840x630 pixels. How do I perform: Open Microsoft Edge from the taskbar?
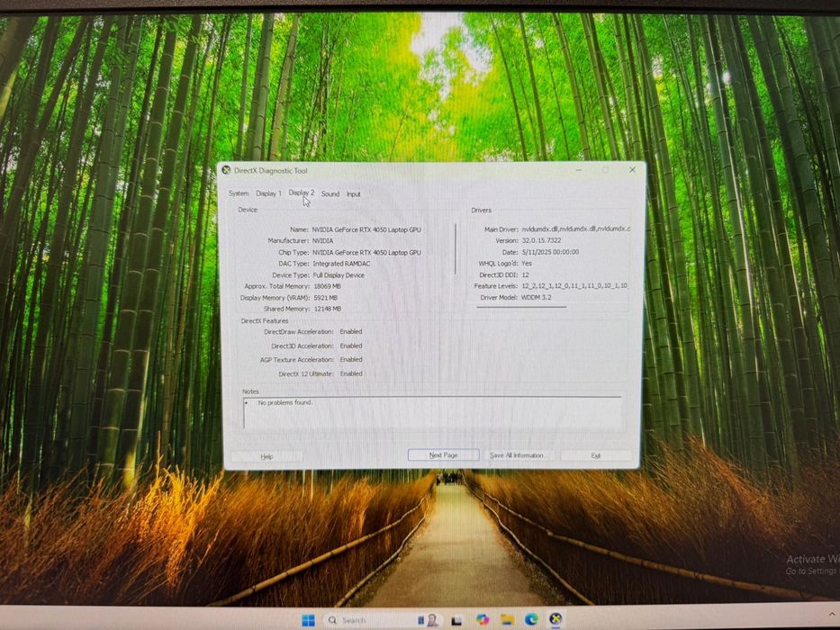coord(531,620)
